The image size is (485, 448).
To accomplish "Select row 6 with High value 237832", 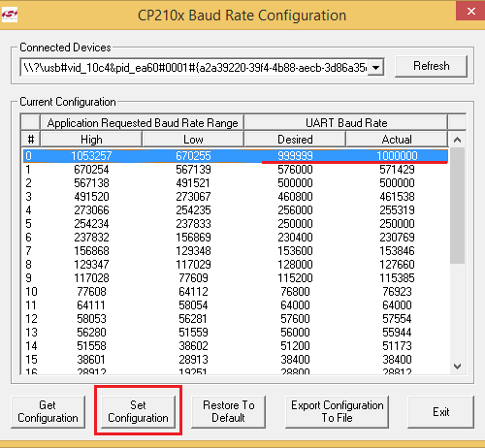I will 236,238.
